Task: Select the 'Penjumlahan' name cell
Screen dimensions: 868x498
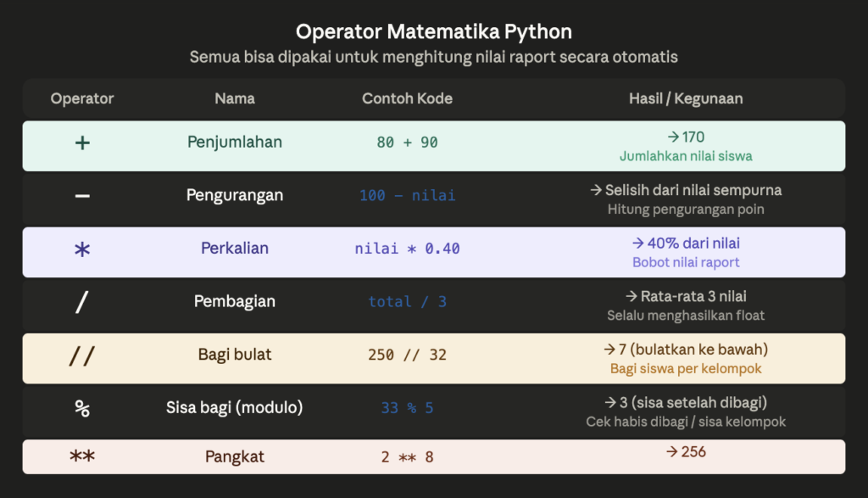Action: (235, 142)
